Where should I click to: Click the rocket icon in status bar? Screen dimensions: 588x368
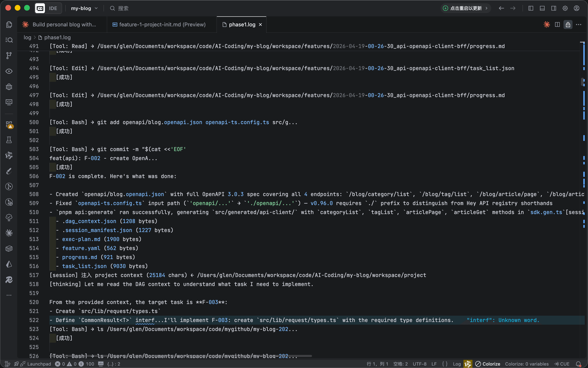(x=16, y=364)
